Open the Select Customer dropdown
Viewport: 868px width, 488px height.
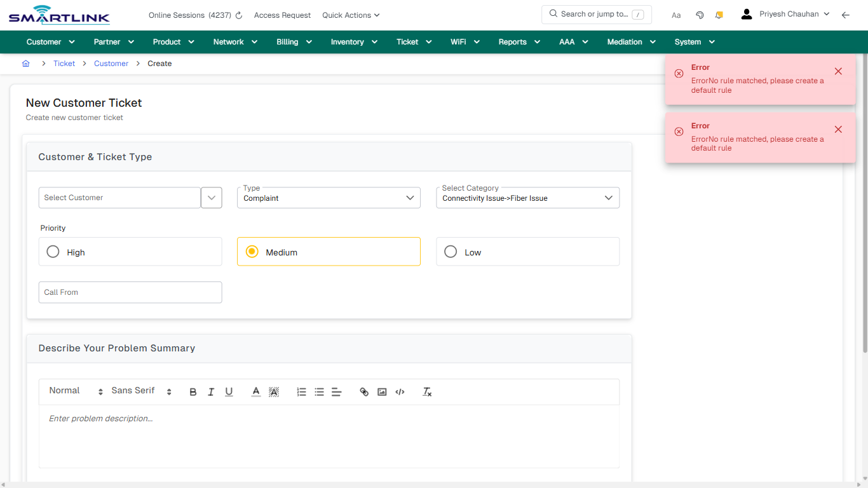[x=211, y=198]
